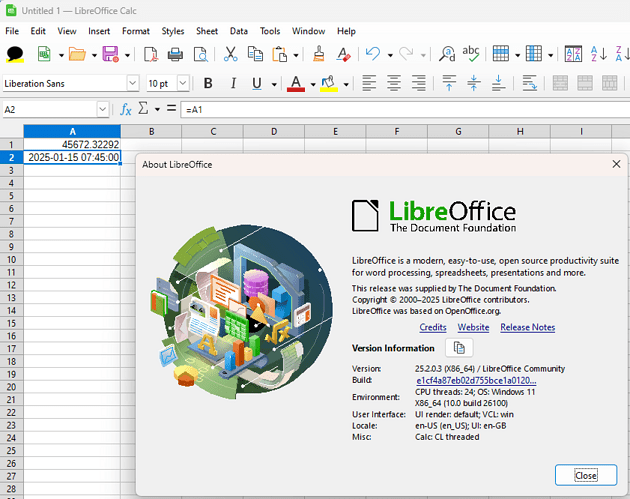Select the row 5 header

(x=11, y=196)
